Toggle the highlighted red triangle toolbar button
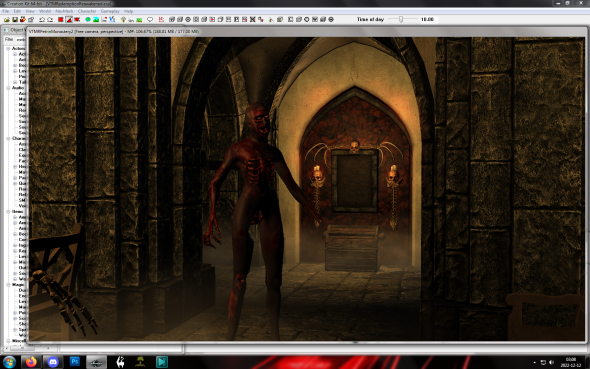This screenshot has height=369, width=590. pyautogui.click(x=69, y=20)
